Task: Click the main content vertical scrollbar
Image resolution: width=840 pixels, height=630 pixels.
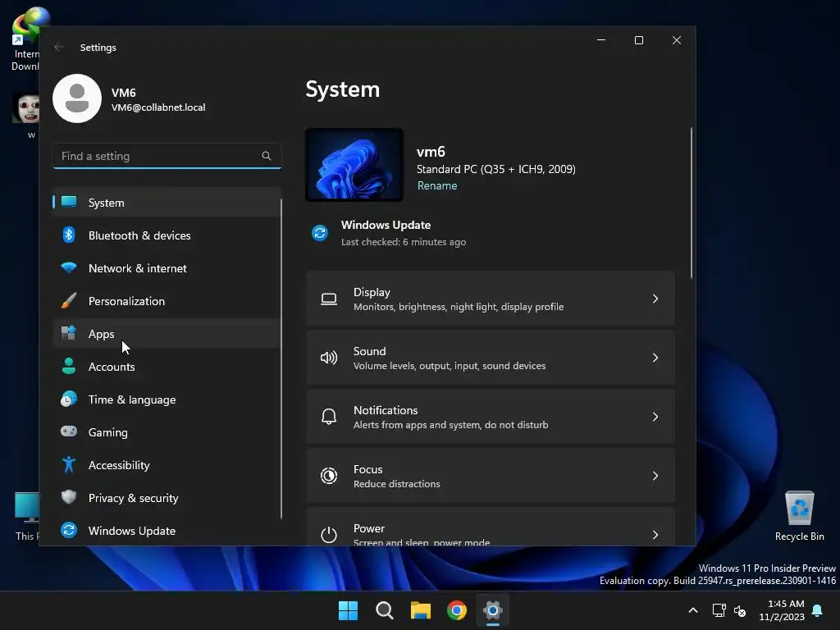Action: pos(691,203)
